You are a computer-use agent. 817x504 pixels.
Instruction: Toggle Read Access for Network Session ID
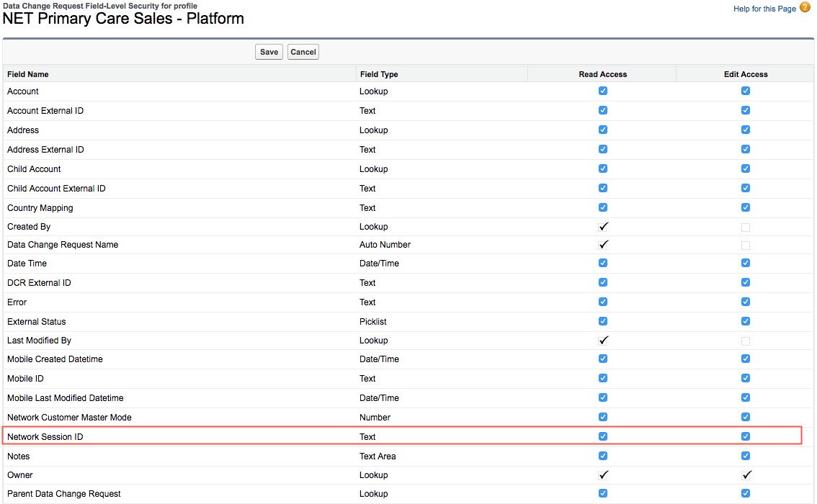coord(603,436)
